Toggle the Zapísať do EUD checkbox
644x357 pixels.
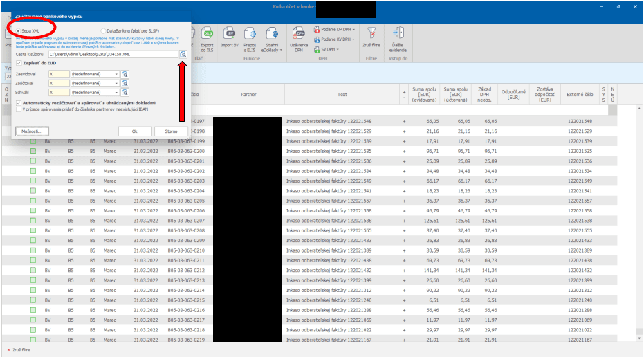tap(19, 63)
